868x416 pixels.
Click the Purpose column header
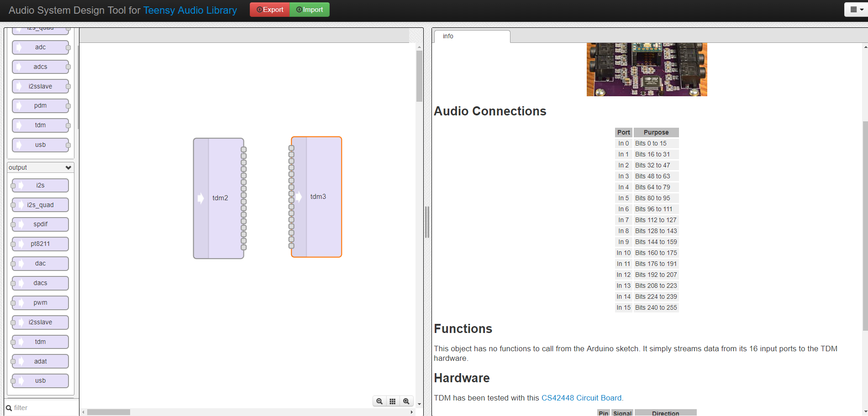pyautogui.click(x=656, y=132)
